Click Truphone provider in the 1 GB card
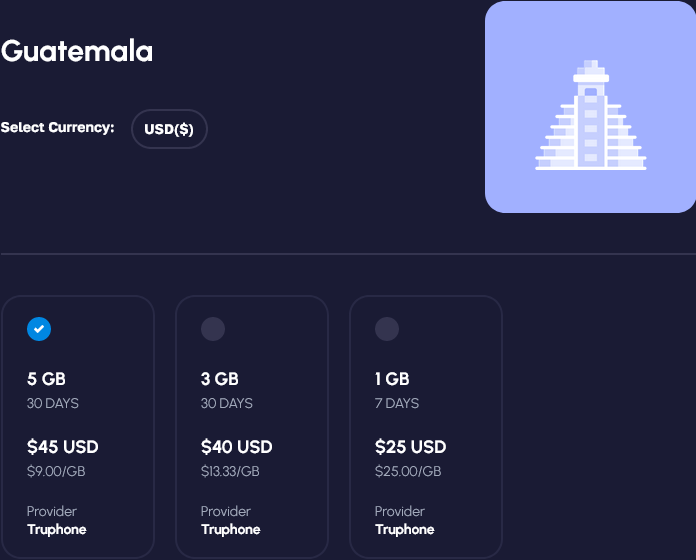This screenshot has height=560, width=696. pyautogui.click(x=405, y=529)
